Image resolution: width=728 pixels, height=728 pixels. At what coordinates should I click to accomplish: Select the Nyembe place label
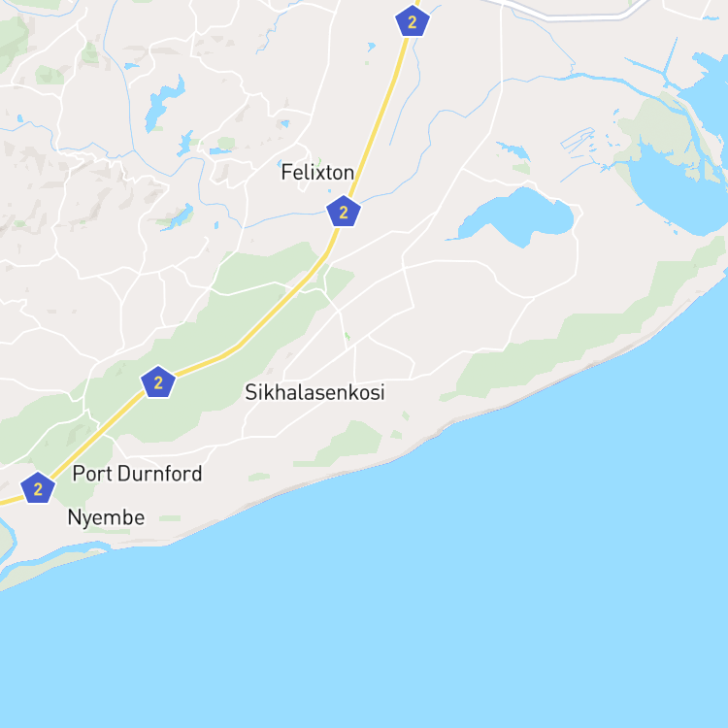coord(106,517)
